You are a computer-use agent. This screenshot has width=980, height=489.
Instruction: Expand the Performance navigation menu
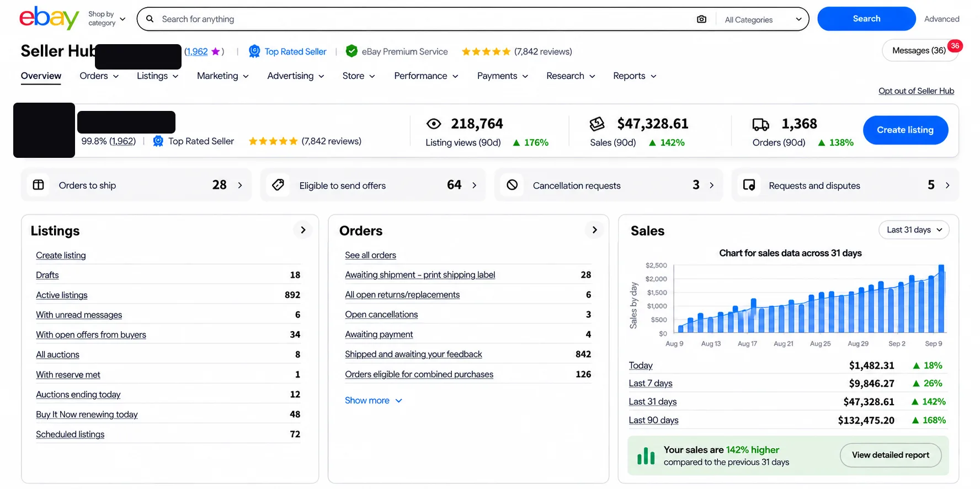tap(426, 76)
